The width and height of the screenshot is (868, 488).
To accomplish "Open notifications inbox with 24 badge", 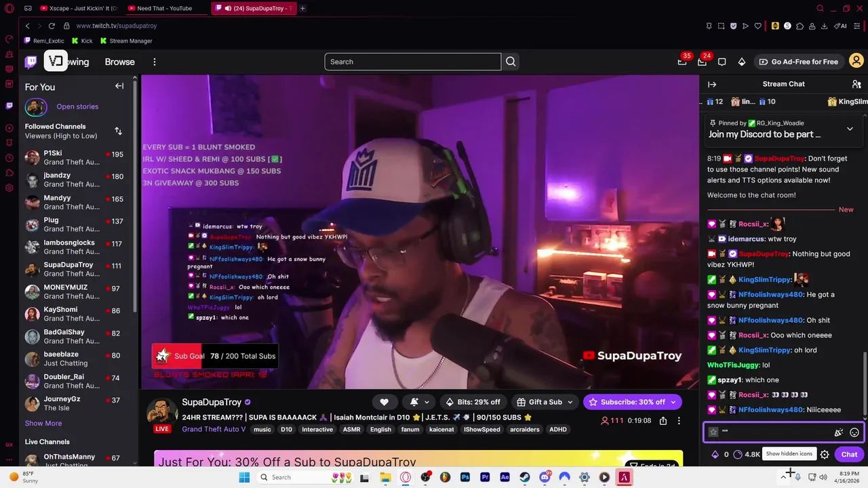I will coord(702,62).
